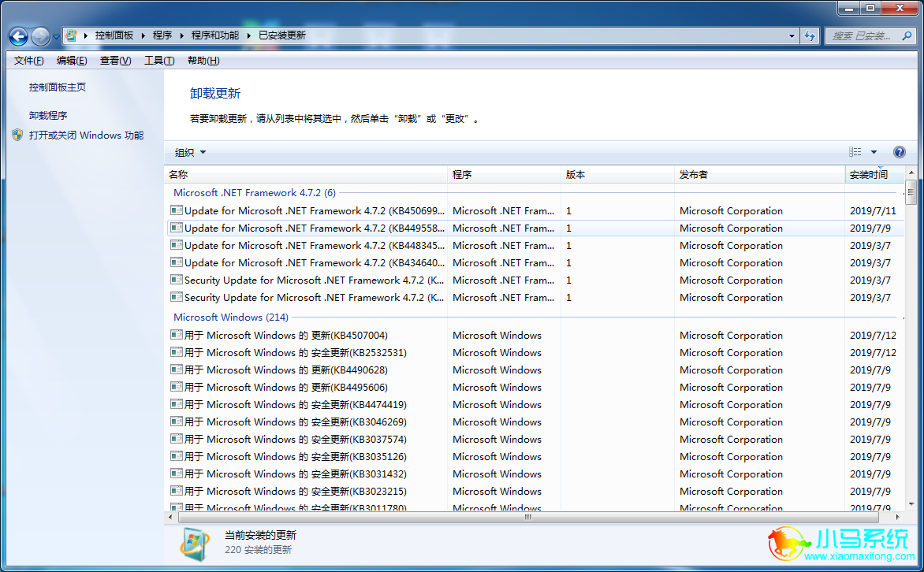Open the more view options arrow

(874, 152)
